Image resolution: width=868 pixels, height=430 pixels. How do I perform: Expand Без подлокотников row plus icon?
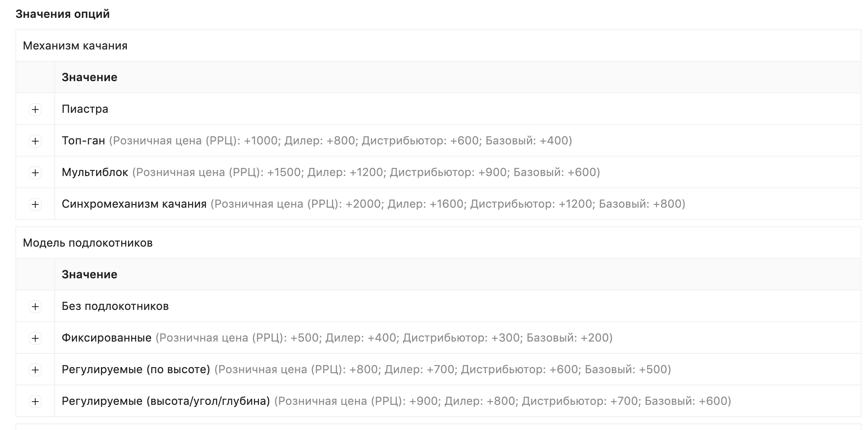(x=35, y=306)
